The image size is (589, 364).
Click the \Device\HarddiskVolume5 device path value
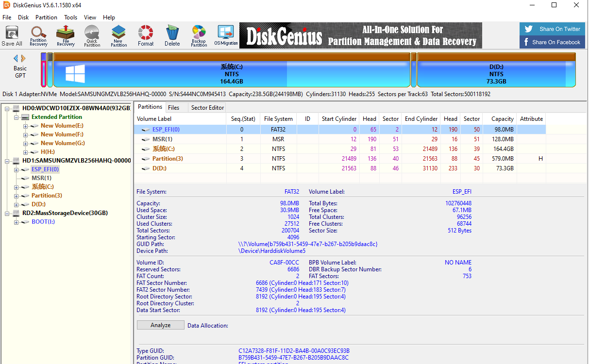point(272,251)
